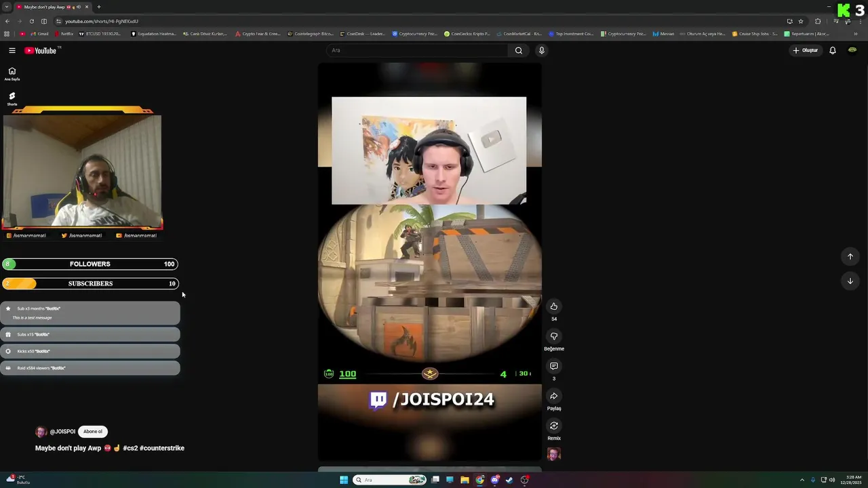This screenshot has width=868, height=488.
Task: Select the 'Sub x3 months' alert row
Action: 90,313
